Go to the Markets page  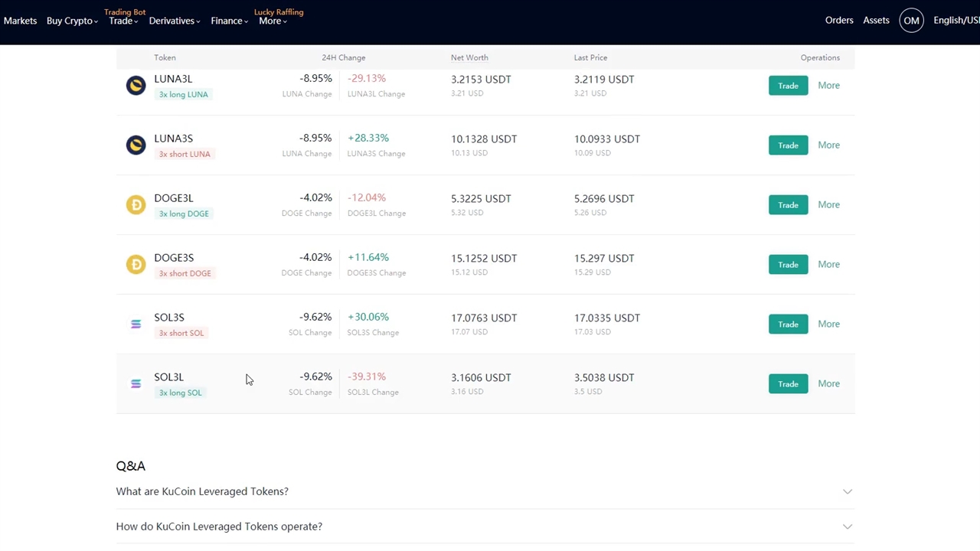[20, 21]
